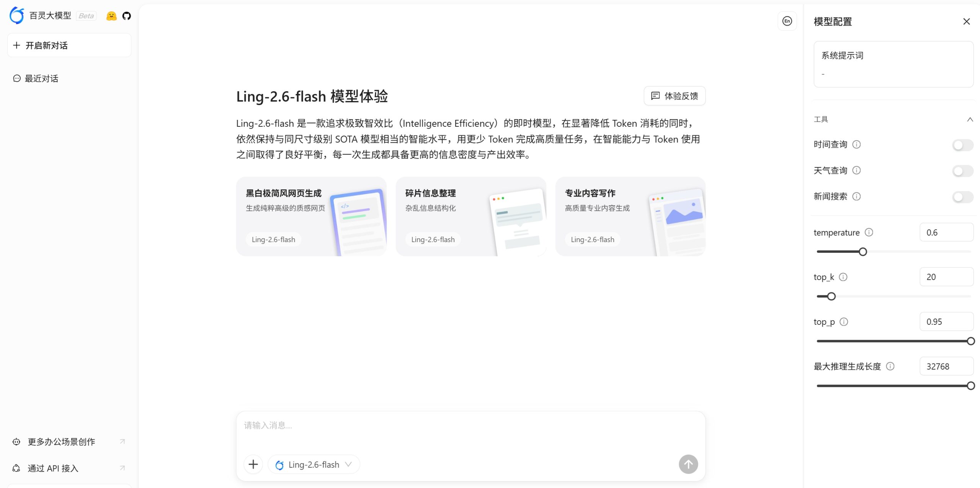This screenshot has width=980, height=488.
Task: Open the GitHub repository icon in the header
Action: pyautogui.click(x=126, y=16)
